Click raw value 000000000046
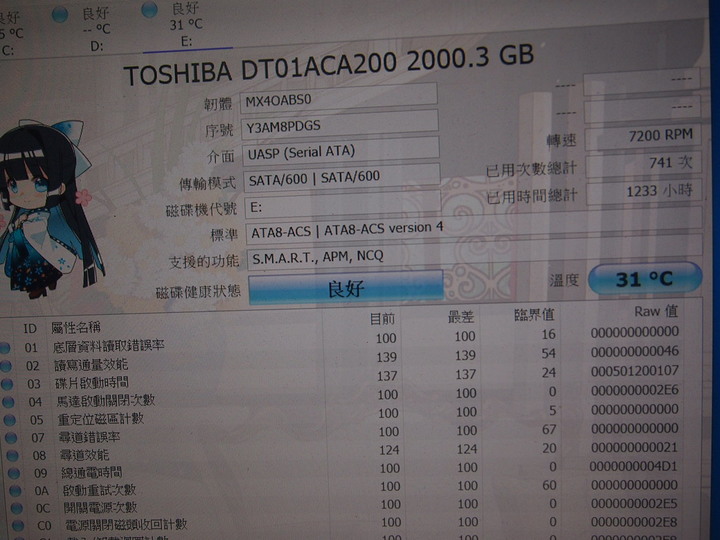720x540 pixels. coord(635,351)
